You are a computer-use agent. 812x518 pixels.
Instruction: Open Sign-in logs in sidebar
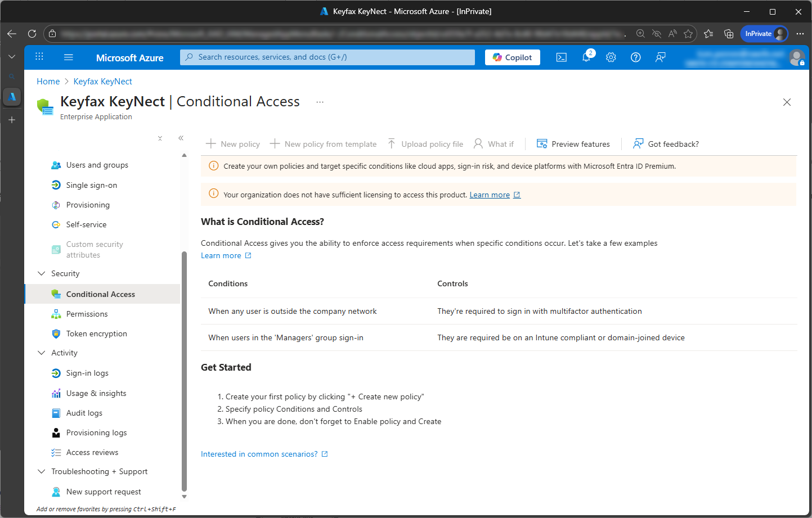point(87,373)
